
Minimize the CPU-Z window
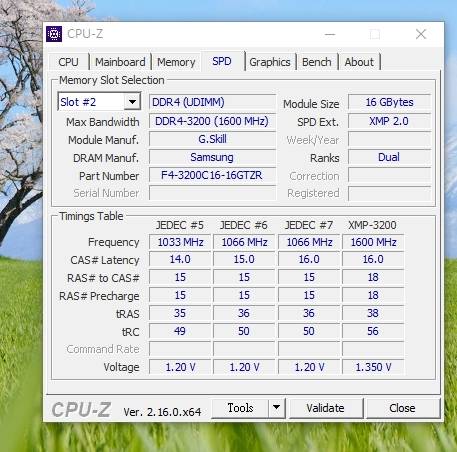330,34
